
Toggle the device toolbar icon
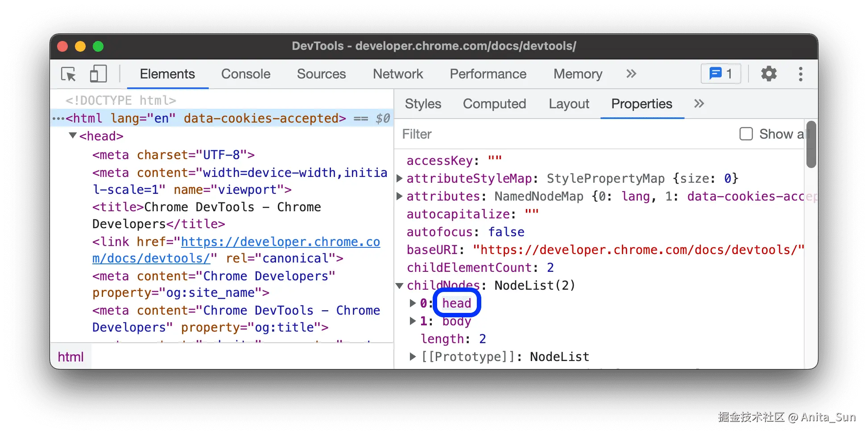(98, 74)
